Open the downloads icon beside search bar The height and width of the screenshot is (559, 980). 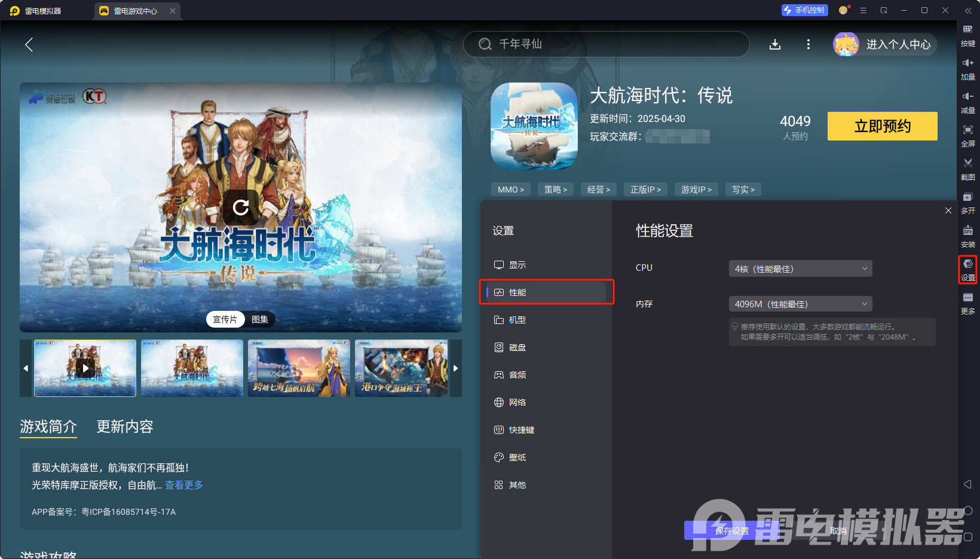[x=775, y=44]
